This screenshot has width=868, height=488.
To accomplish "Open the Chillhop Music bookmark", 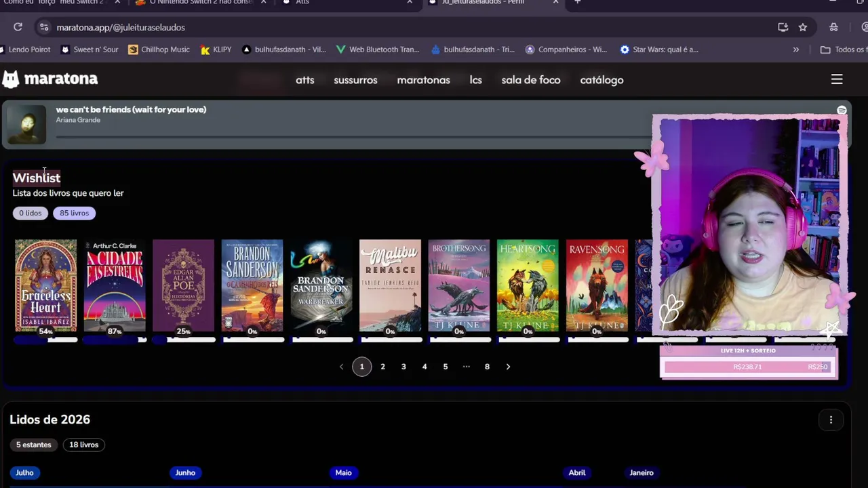I will click(159, 49).
